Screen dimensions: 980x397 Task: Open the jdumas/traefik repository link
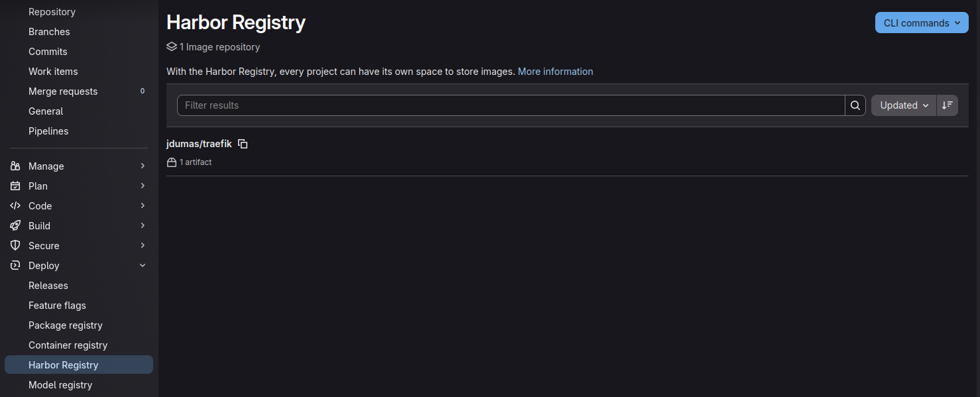pos(199,144)
